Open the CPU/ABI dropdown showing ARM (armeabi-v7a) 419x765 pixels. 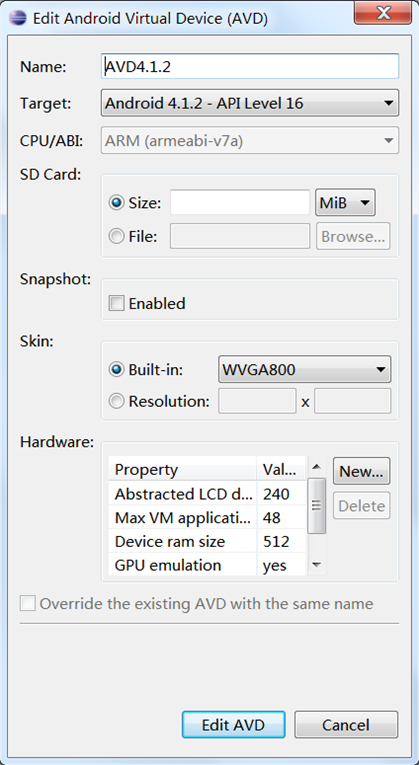click(250, 141)
